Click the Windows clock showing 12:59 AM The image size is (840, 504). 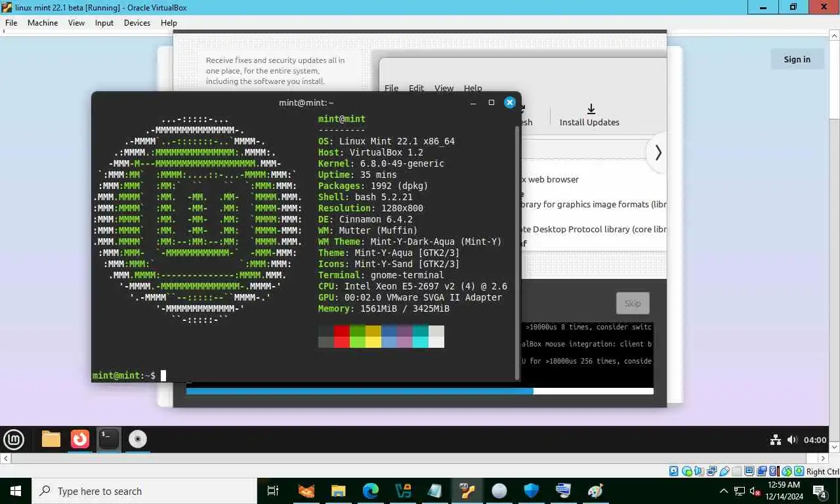[x=783, y=485]
